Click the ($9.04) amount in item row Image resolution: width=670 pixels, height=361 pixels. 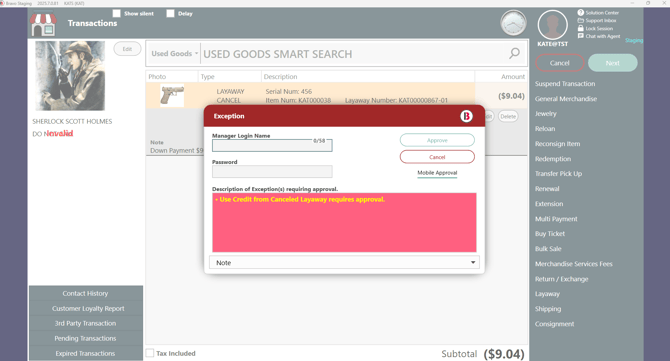(511, 96)
